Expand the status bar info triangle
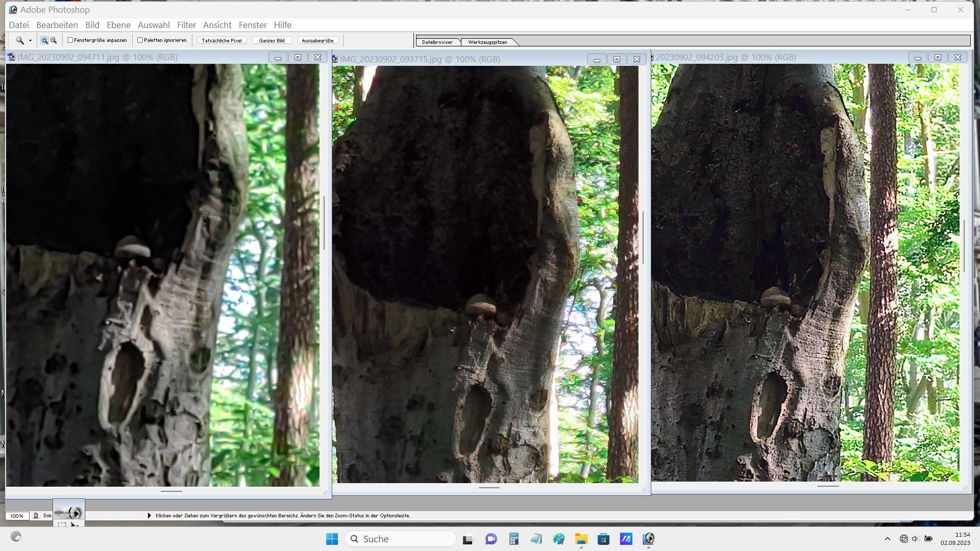The image size is (980, 551). pyautogui.click(x=149, y=516)
